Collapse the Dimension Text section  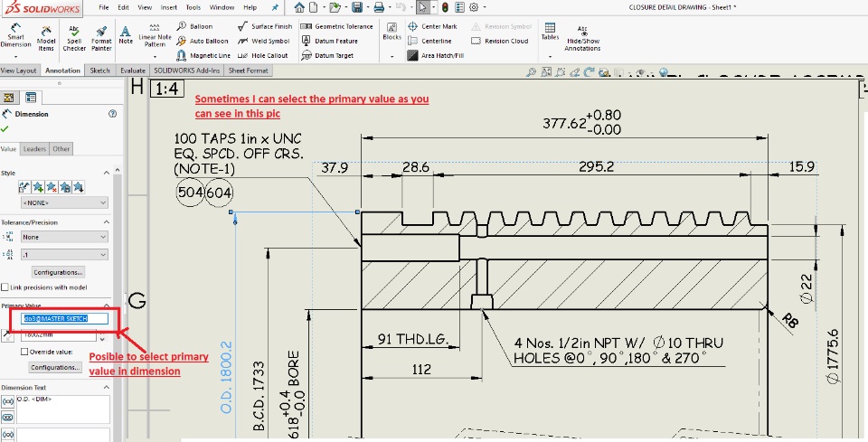click(107, 387)
